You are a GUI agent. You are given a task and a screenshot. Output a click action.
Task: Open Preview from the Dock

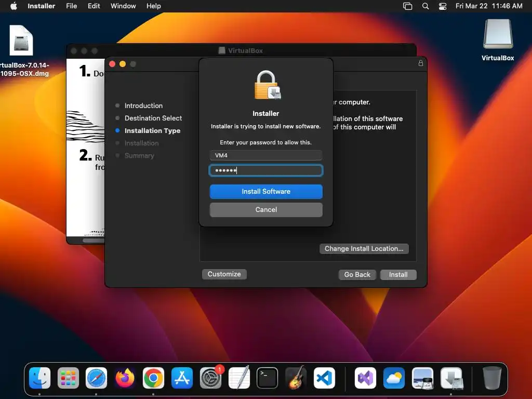[422, 378]
